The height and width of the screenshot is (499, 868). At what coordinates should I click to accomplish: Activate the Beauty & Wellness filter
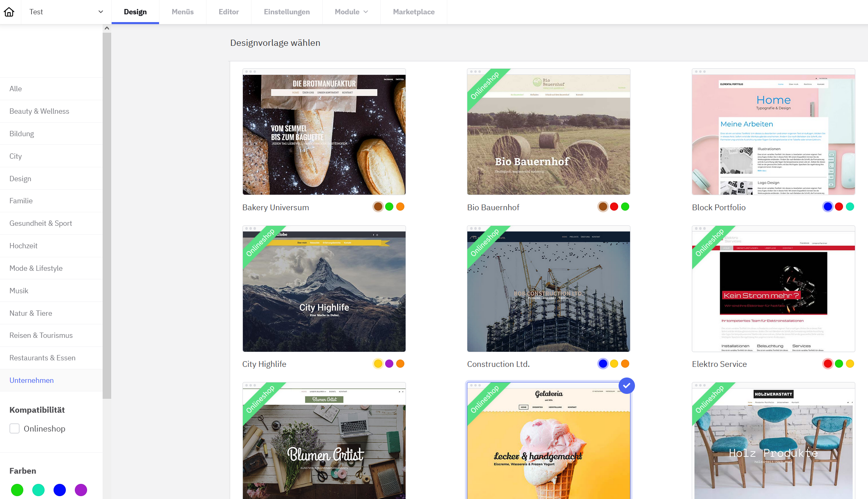(39, 111)
